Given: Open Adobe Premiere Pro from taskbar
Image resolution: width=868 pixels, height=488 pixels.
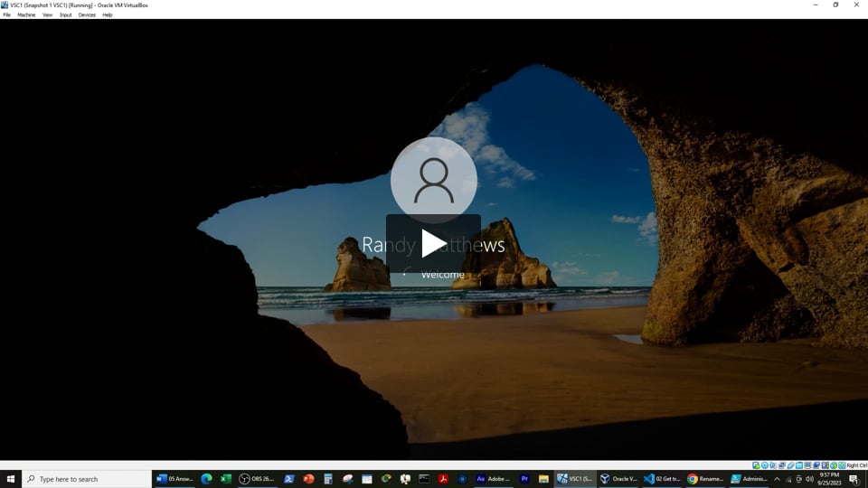Looking at the screenshot, I should click(x=524, y=479).
